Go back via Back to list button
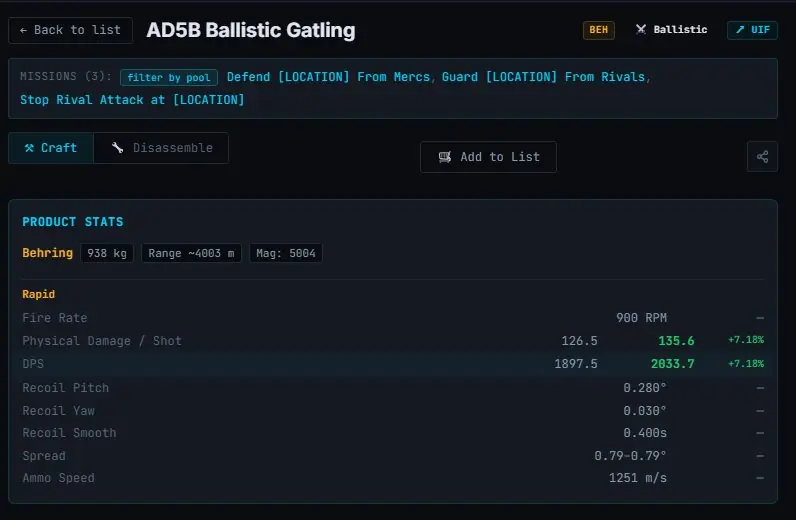Viewport: 796px width, 520px height. point(71,30)
